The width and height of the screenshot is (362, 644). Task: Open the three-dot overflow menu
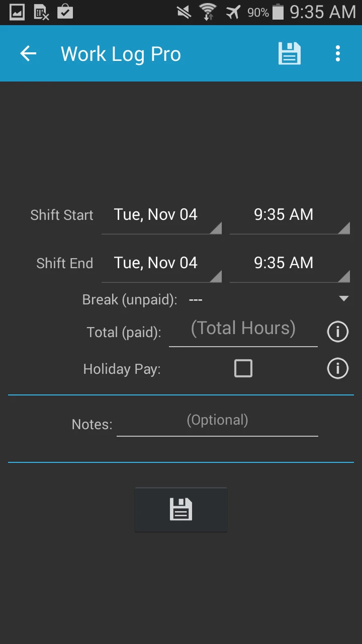click(338, 54)
